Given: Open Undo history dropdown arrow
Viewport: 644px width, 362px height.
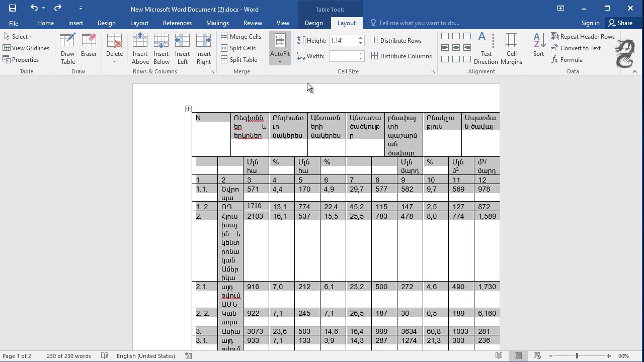Looking at the screenshot, I should click(44, 8).
